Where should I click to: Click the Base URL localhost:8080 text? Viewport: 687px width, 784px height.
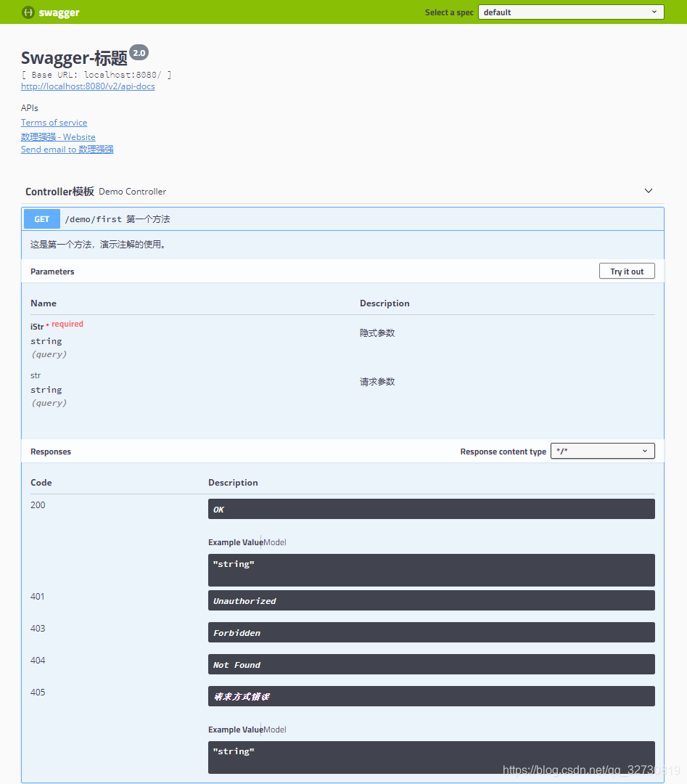point(96,75)
